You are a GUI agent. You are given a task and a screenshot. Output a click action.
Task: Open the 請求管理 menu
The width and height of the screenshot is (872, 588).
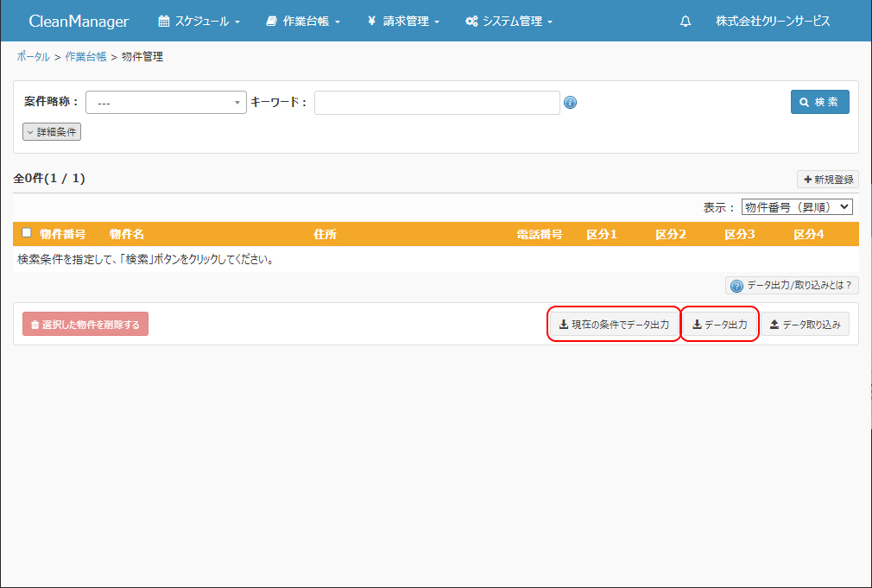(403, 22)
